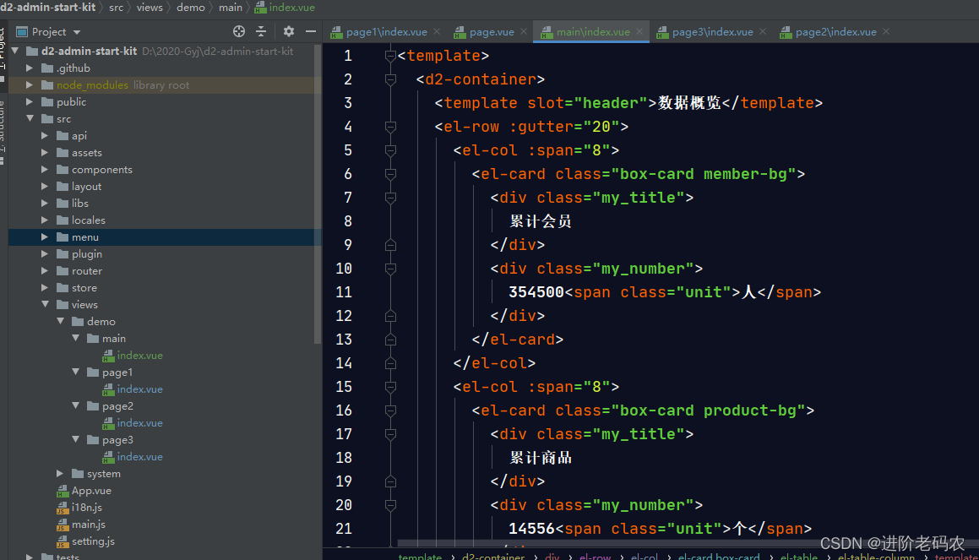
Task: Open index.vue under page3 folder
Action: [x=140, y=456]
